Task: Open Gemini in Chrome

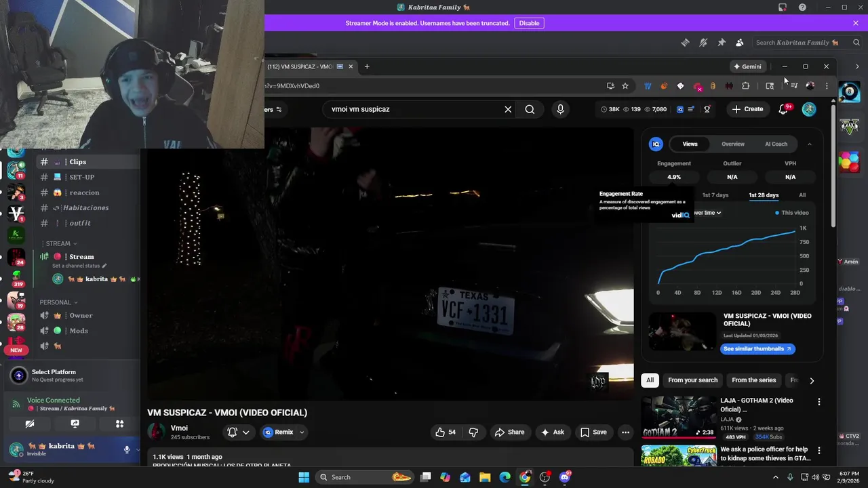Action: point(747,66)
